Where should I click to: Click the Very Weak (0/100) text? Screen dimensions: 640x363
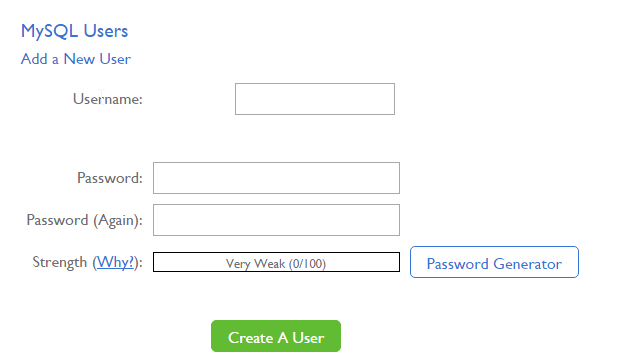click(276, 264)
